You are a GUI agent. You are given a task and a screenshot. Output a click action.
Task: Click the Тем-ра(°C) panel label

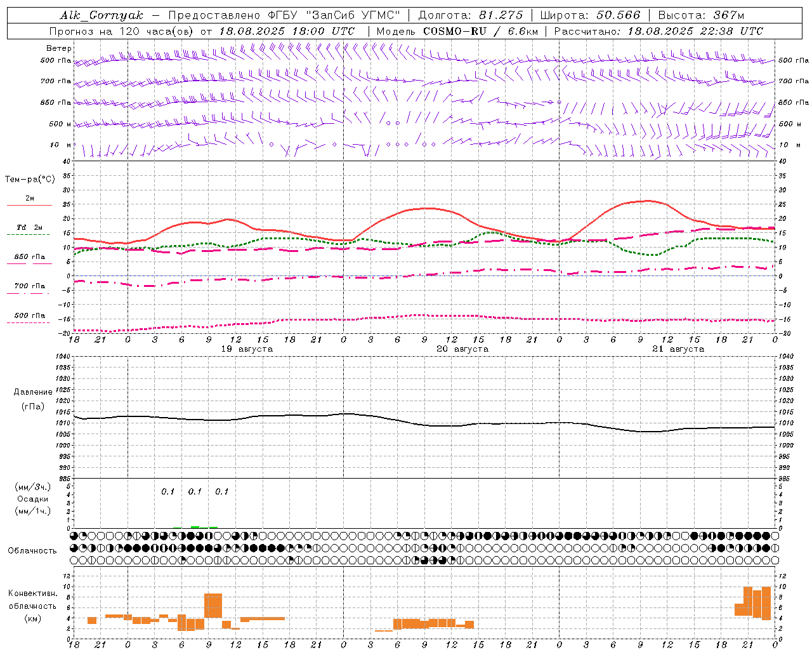pyautogui.click(x=30, y=180)
